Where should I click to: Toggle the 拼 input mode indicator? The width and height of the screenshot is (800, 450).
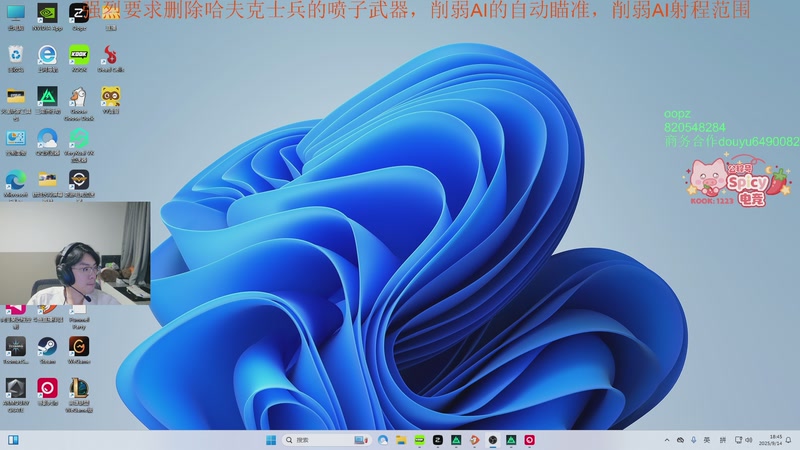click(x=722, y=440)
